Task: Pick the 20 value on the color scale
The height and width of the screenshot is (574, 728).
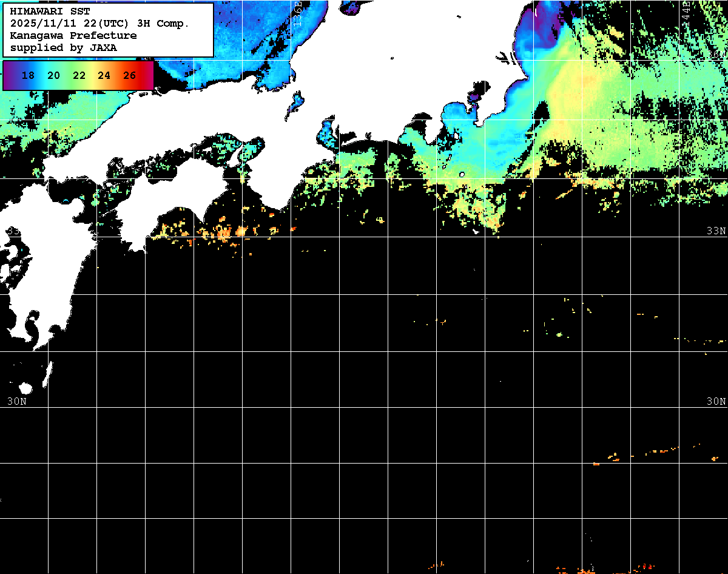Action: tap(53, 76)
